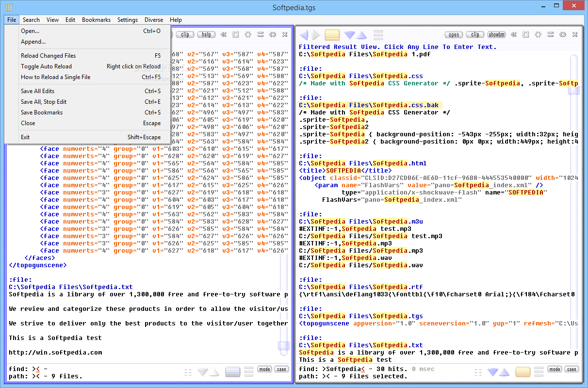Open the View menu
588x388 pixels.
click(x=52, y=20)
